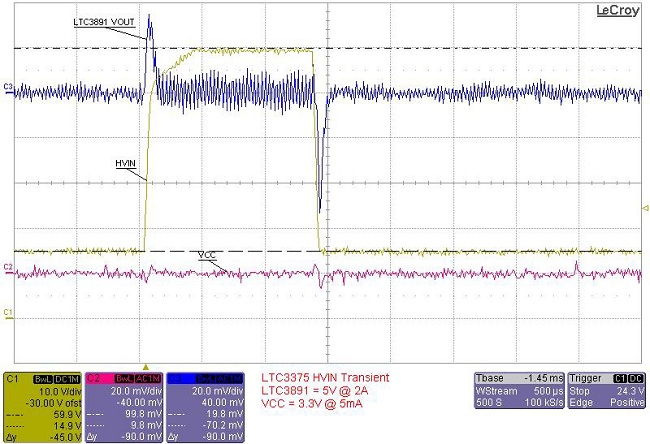Click the C3 cursor reading -70.2 mV
This screenshot has width=650, height=444.
click(x=223, y=425)
